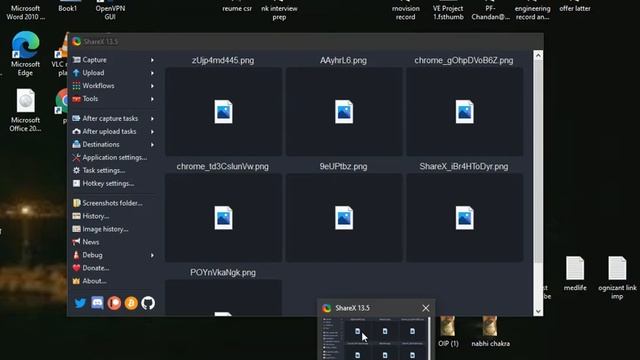The image size is (640, 360).
Task: Click the About crown icon
Action: coord(76,282)
